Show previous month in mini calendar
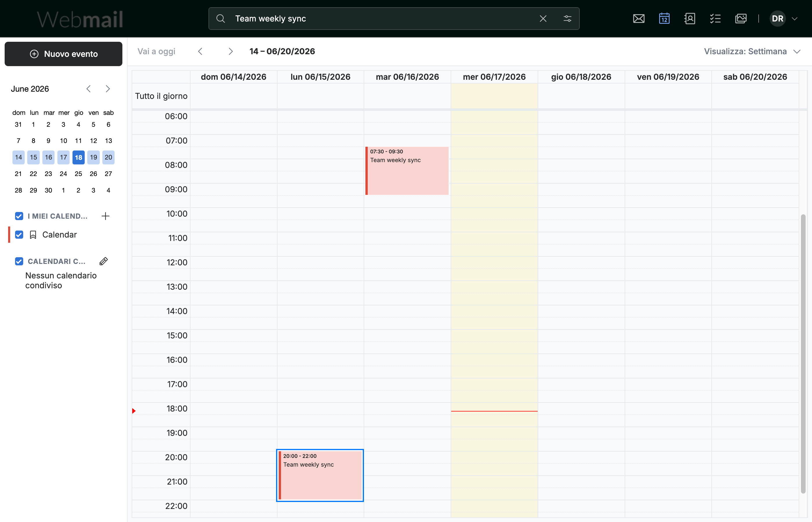This screenshot has height=522, width=812. (89, 89)
